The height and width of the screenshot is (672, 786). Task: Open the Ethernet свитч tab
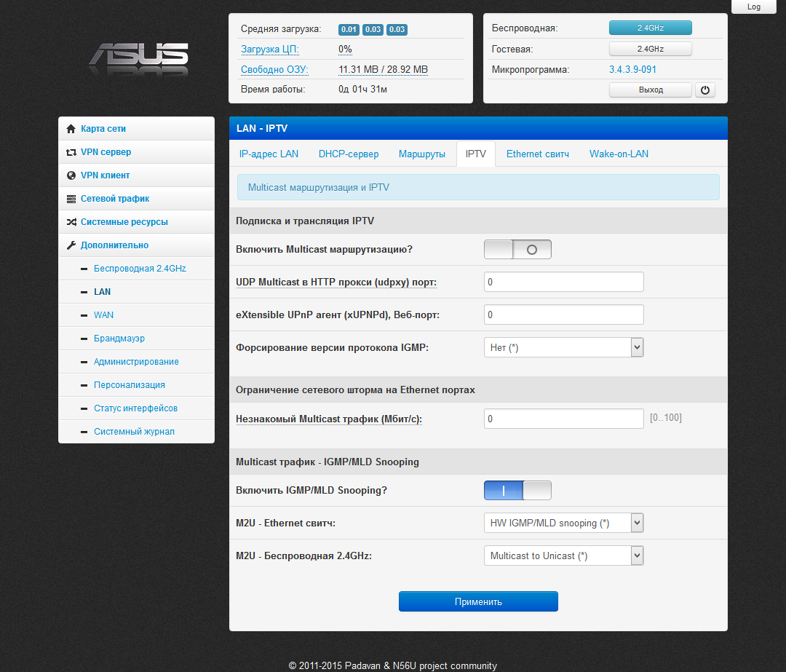[538, 154]
